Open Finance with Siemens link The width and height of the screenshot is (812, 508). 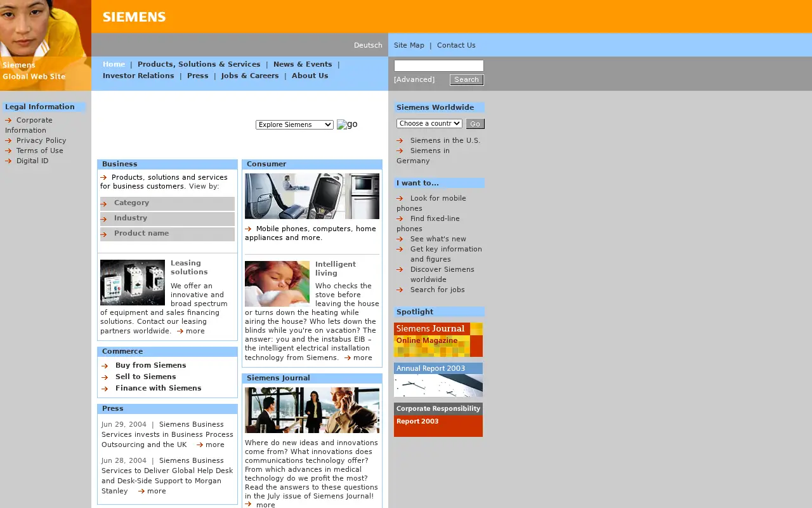click(x=159, y=388)
